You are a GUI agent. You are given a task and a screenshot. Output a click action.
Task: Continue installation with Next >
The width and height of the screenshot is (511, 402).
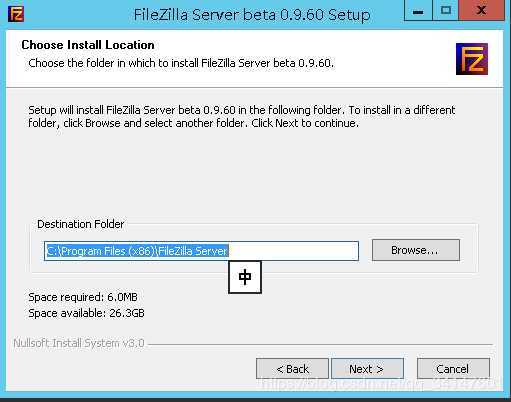coord(367,369)
